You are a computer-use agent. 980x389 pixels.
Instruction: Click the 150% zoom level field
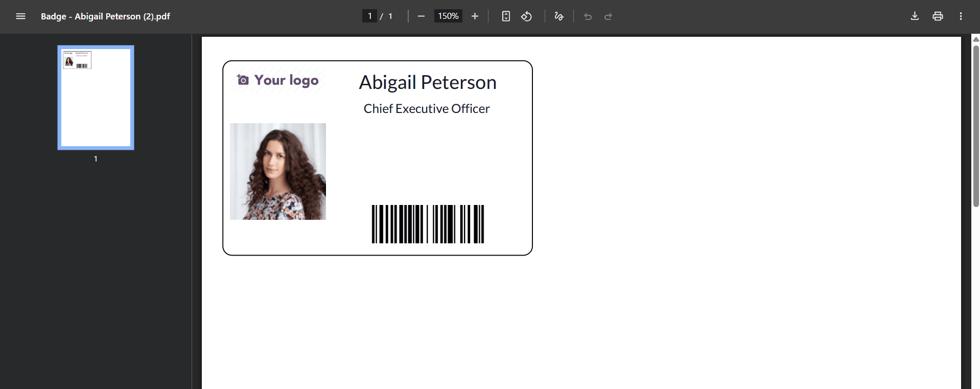448,16
